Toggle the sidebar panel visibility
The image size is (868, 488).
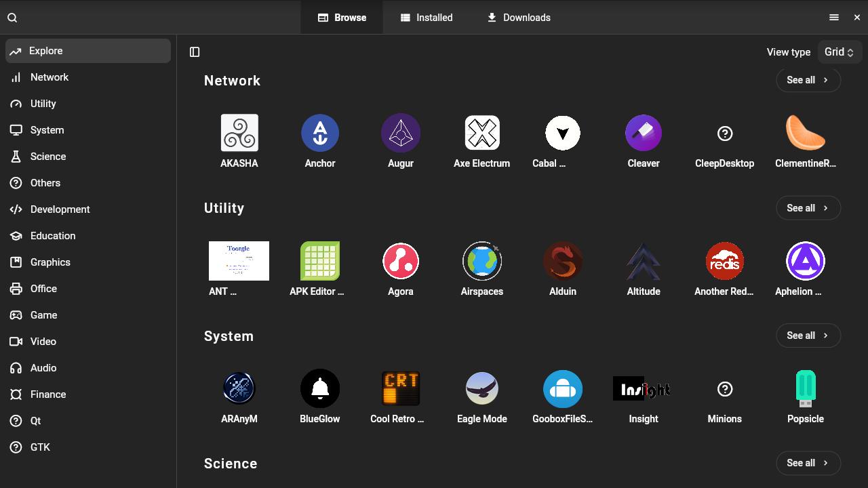point(195,52)
